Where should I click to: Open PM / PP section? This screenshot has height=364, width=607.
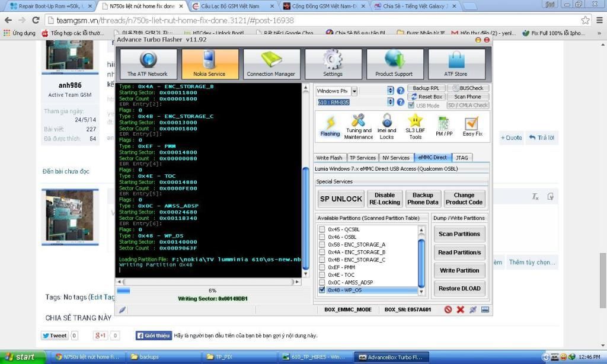pyautogui.click(x=444, y=127)
